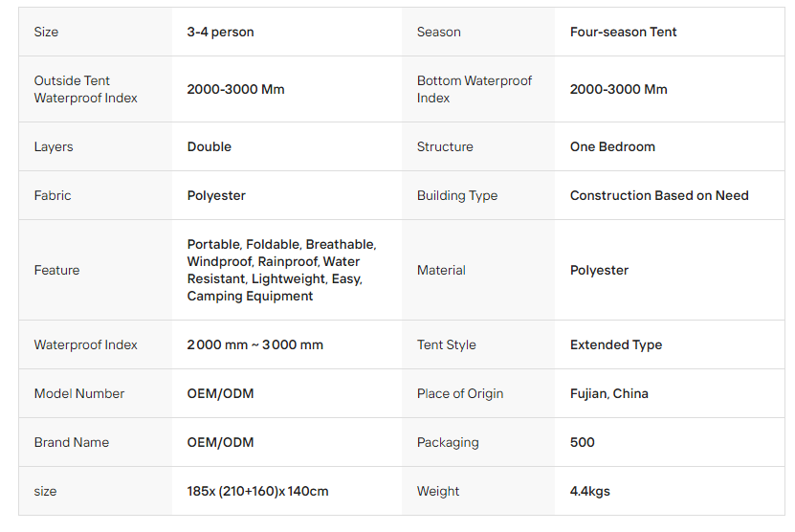Click the Brand Name 'OEM/ODM' value
Screen dimensions: 795x532
[x=220, y=442]
